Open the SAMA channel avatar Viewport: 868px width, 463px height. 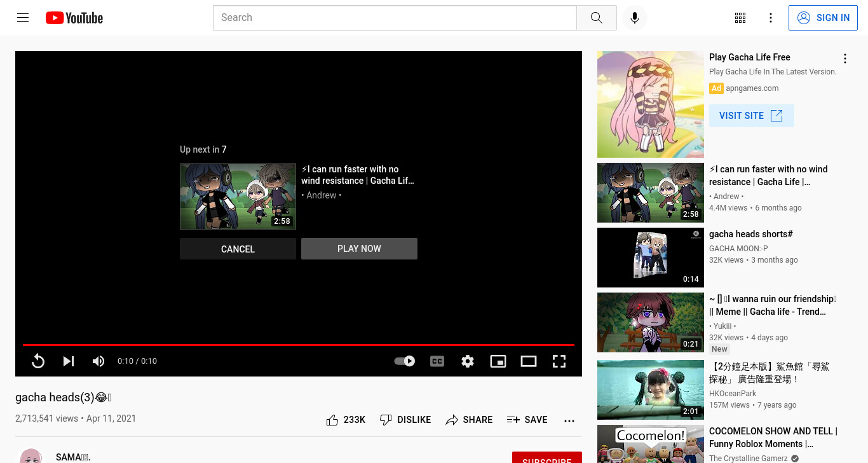(x=31, y=456)
